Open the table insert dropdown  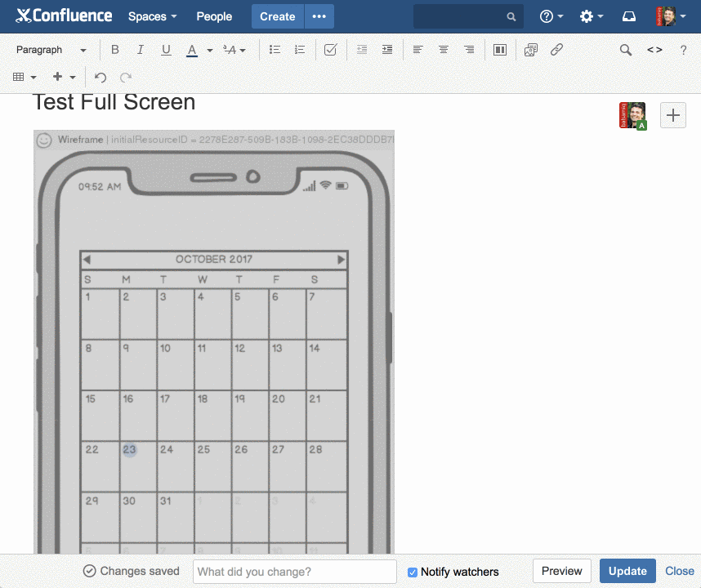[x=25, y=77]
